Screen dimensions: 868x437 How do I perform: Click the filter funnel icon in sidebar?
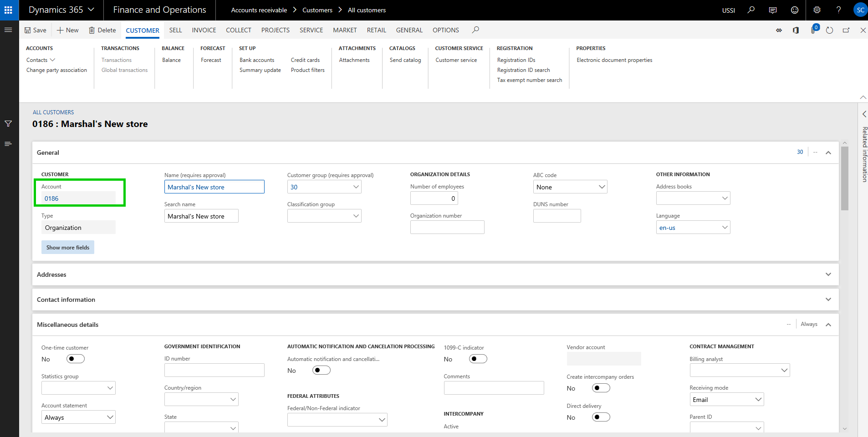coord(8,124)
